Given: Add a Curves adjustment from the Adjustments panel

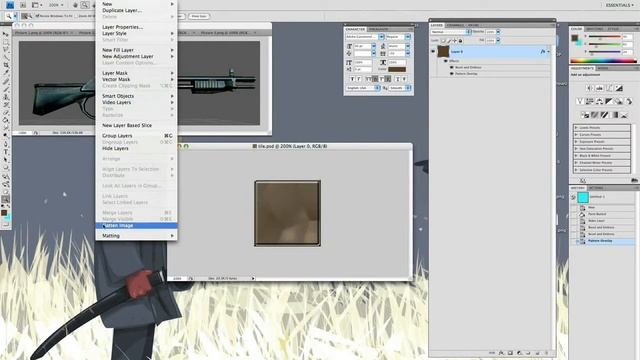Looking at the screenshot, I should (x=609, y=88).
